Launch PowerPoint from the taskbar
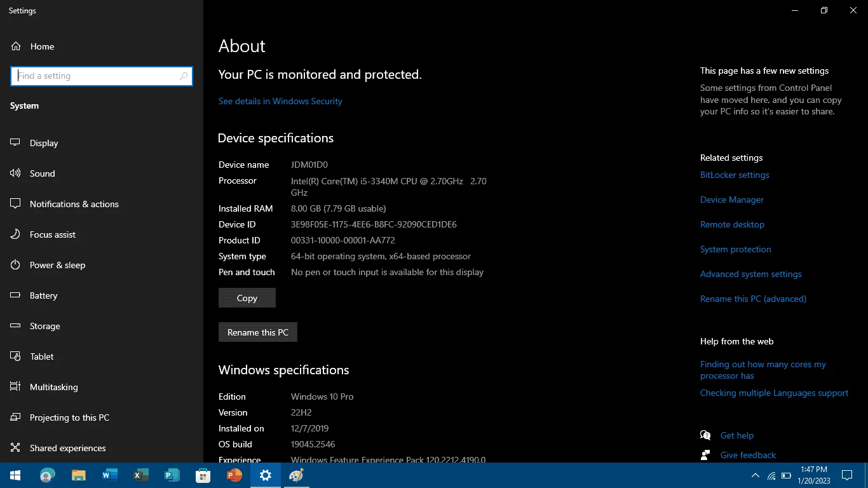Image resolution: width=868 pixels, height=488 pixels. (x=234, y=475)
